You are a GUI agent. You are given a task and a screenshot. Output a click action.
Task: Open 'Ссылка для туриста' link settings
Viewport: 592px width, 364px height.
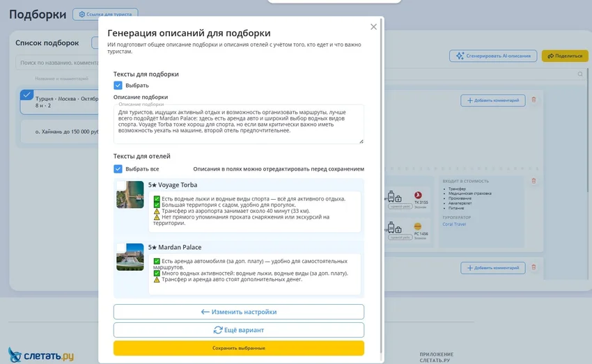[x=105, y=14]
